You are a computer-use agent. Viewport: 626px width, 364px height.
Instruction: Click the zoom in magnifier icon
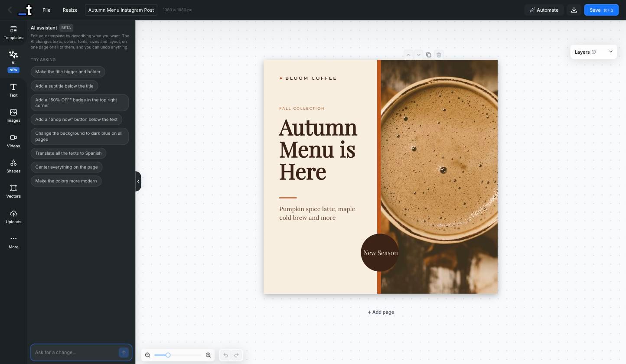(208, 355)
